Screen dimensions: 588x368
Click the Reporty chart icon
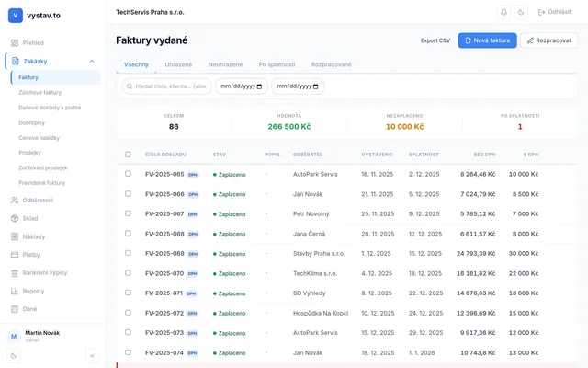click(x=15, y=291)
